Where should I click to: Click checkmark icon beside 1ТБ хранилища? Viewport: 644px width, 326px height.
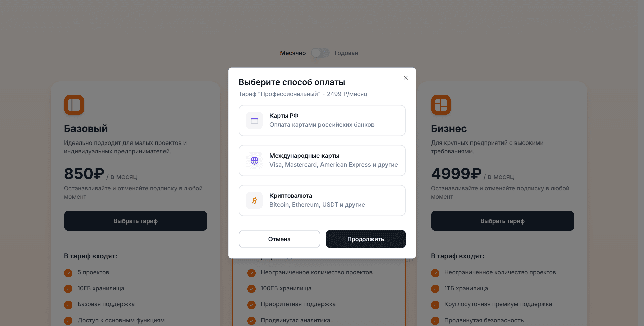[x=435, y=289]
